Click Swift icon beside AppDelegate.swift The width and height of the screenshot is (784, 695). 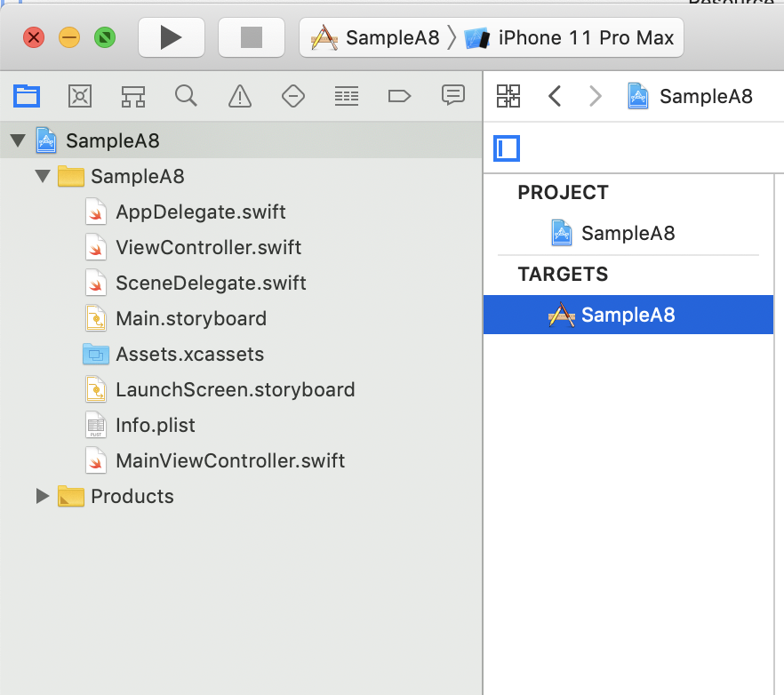tap(95, 212)
